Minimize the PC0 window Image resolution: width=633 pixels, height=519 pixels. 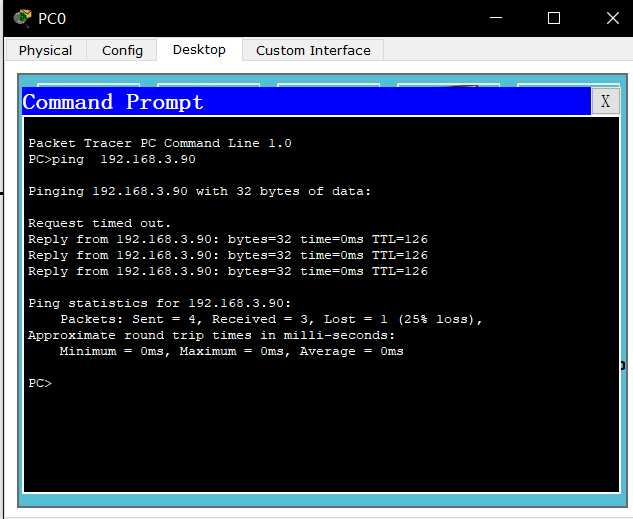[x=495, y=18]
